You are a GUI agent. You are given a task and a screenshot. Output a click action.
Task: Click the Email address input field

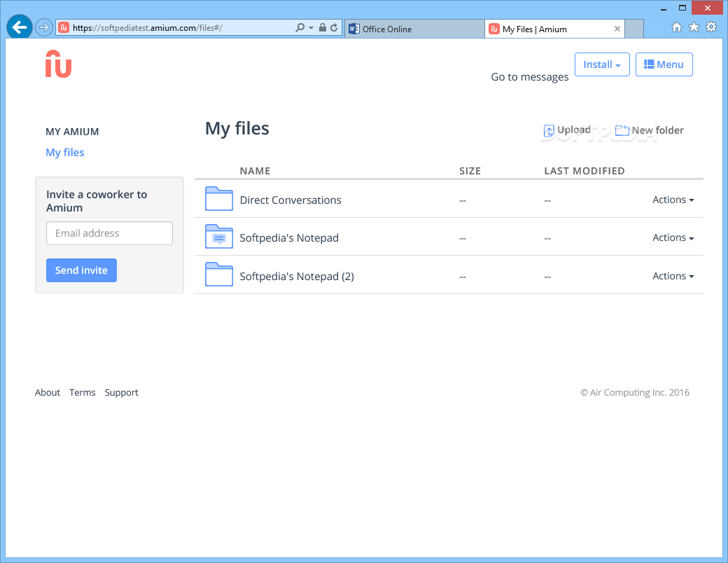pos(110,233)
